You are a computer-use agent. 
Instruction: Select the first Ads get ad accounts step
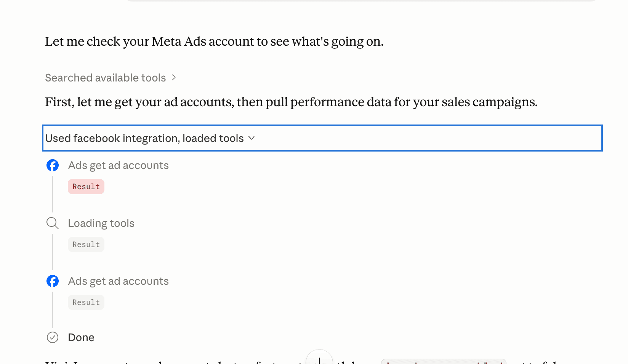coord(118,165)
